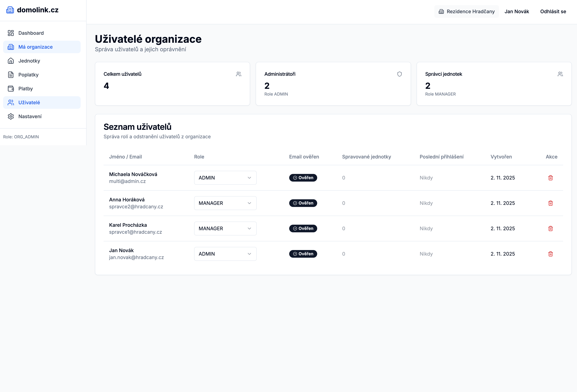Viewport: 577px width, 392px height.
Task: Expand Anna Horáková's MANAGER role dropdown
Action: click(225, 203)
